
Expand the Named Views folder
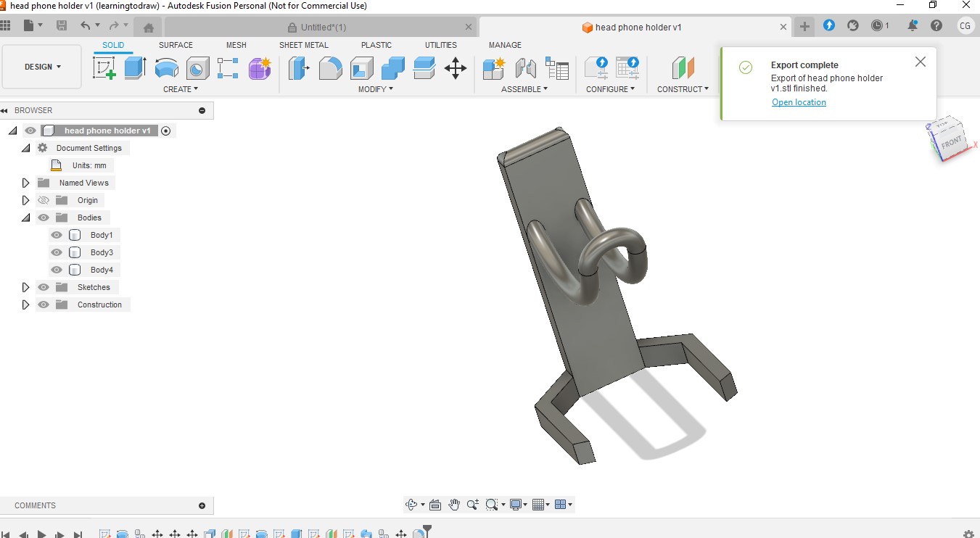[x=25, y=183]
